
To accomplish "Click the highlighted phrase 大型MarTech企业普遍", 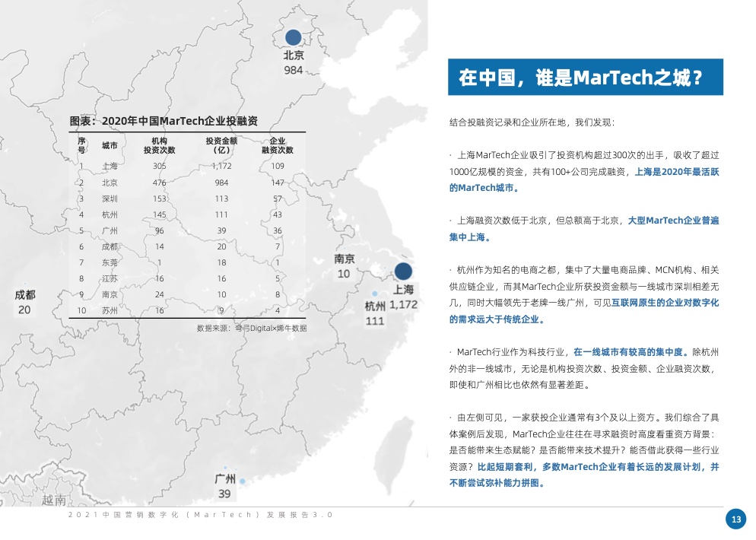I will [x=673, y=221].
